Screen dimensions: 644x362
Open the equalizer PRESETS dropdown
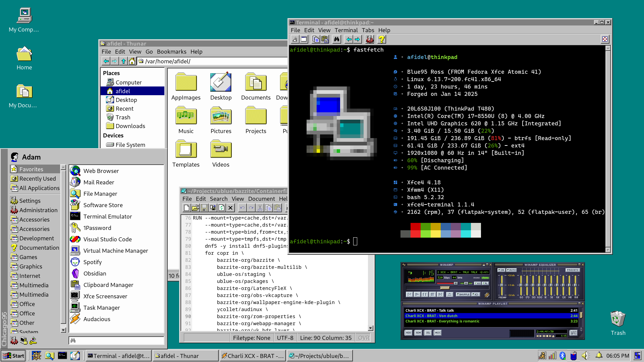[x=573, y=270]
